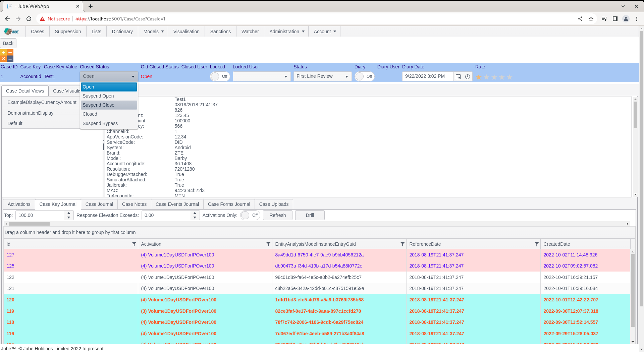Screen dimensions: 644x352
Task: Open filter for the Activation column
Action: coord(268,244)
